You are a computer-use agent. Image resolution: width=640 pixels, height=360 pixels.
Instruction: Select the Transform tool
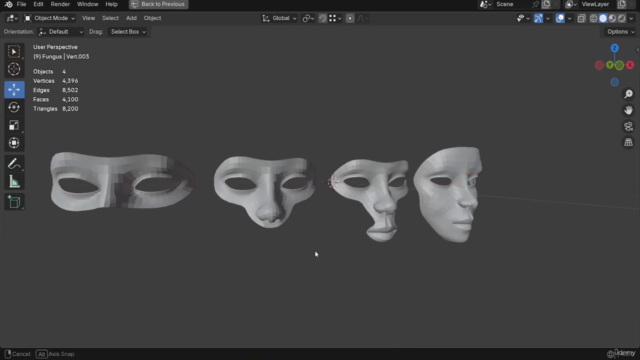tap(14, 143)
